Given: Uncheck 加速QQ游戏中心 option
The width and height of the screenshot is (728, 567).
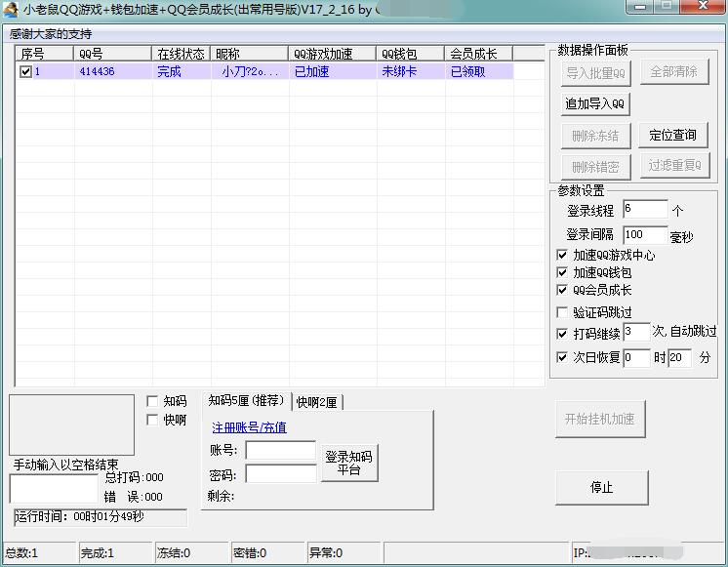Looking at the screenshot, I should click(562, 255).
